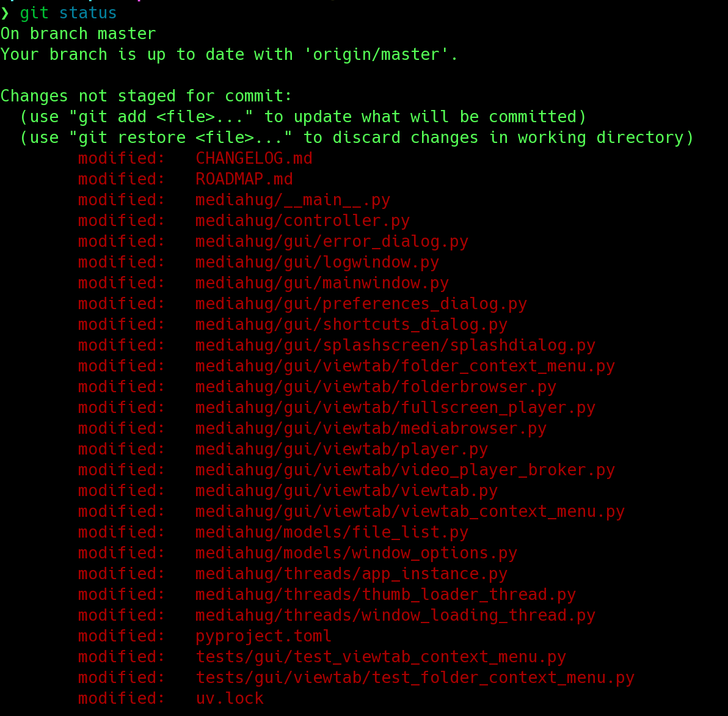728x716 pixels.
Task: Click the logwindow.py file path
Action: click(x=317, y=262)
